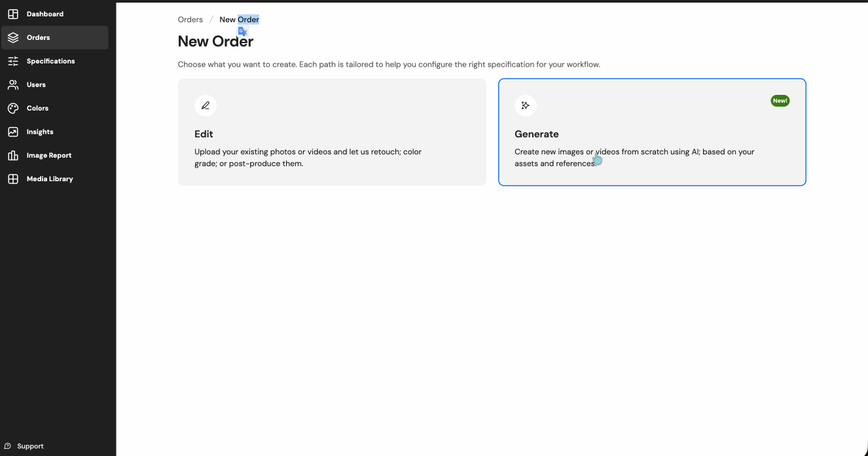Select the Edit order card
Image resolution: width=868 pixels, height=456 pixels.
pos(332,132)
